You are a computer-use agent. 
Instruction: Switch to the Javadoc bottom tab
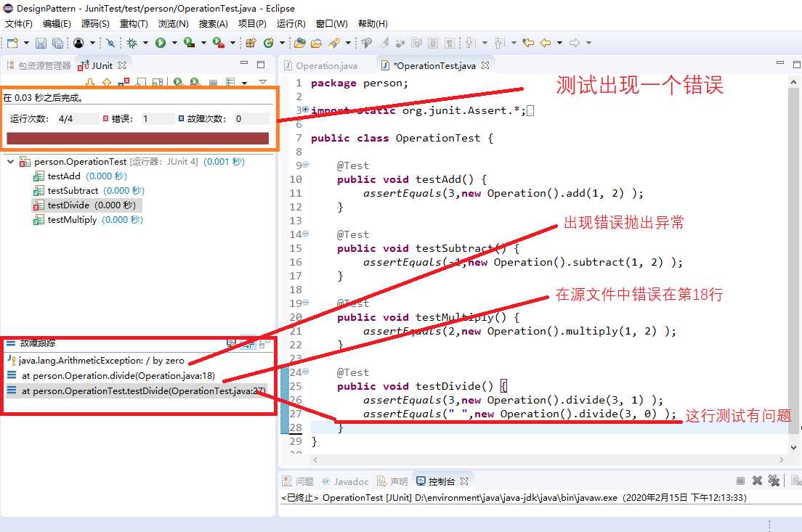coord(345,481)
